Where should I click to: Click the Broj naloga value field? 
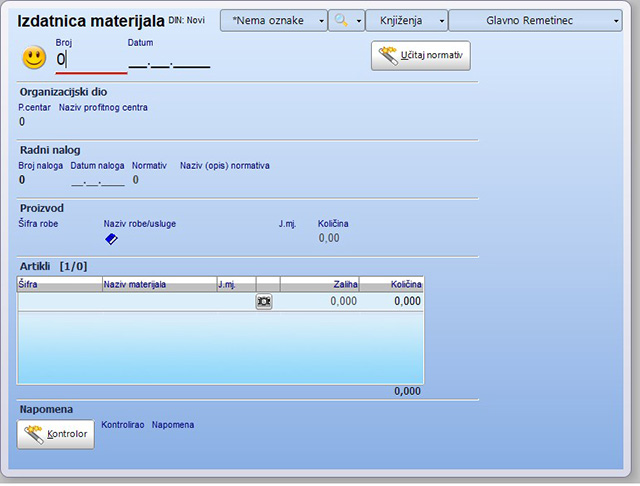(x=22, y=180)
